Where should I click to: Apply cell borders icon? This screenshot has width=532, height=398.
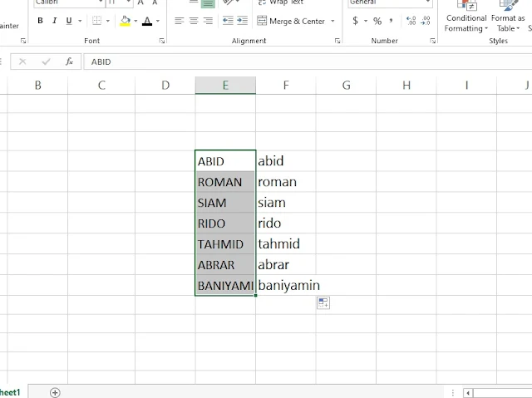coord(96,21)
